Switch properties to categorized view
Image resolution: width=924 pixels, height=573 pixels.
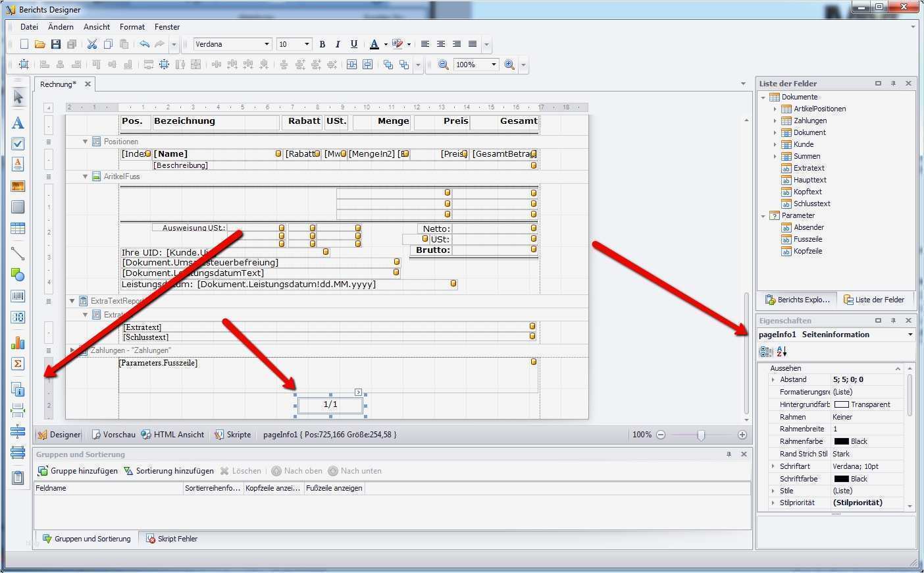[766, 352]
